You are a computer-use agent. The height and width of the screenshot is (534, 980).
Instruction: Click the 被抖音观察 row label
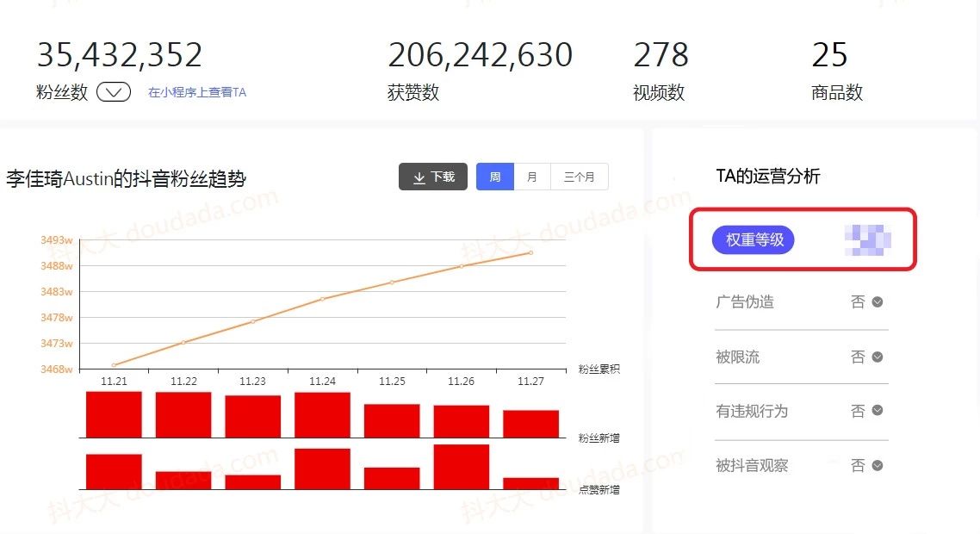coord(752,466)
